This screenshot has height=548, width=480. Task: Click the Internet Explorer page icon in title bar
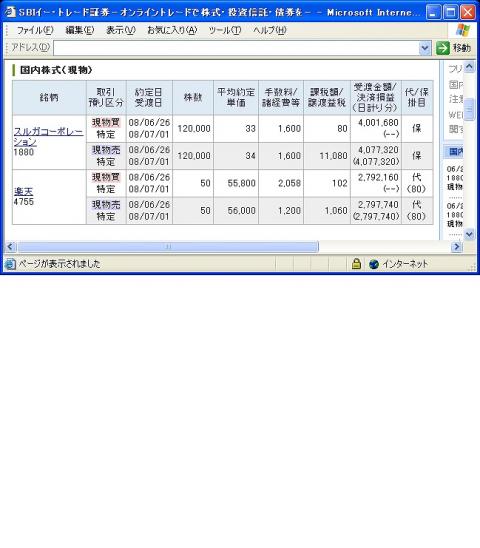[10, 12]
